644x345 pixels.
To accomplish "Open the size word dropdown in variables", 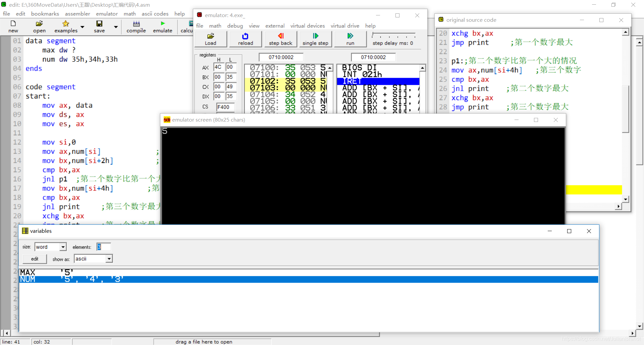I will coord(63,247).
